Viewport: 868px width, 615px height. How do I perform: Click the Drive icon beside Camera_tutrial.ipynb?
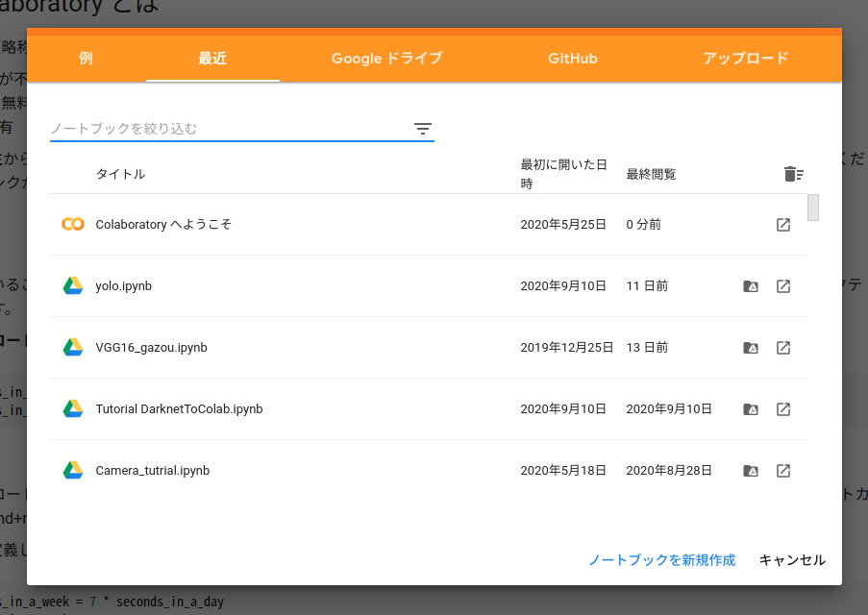72,470
